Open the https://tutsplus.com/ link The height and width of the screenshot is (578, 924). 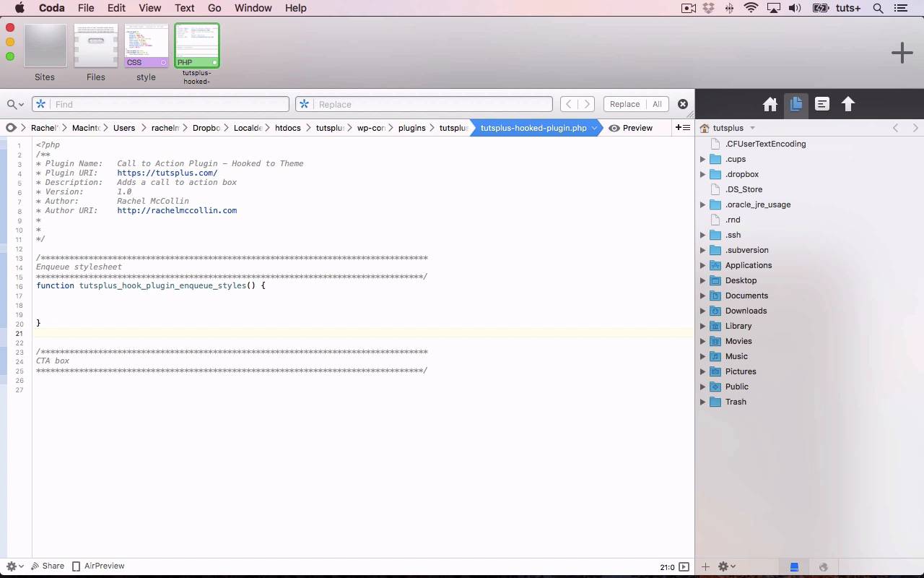pos(167,173)
